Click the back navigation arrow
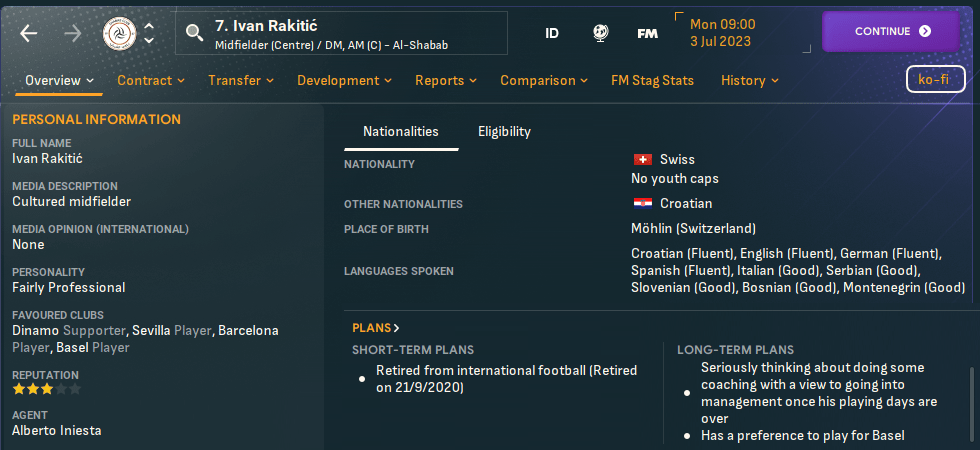 tap(28, 33)
